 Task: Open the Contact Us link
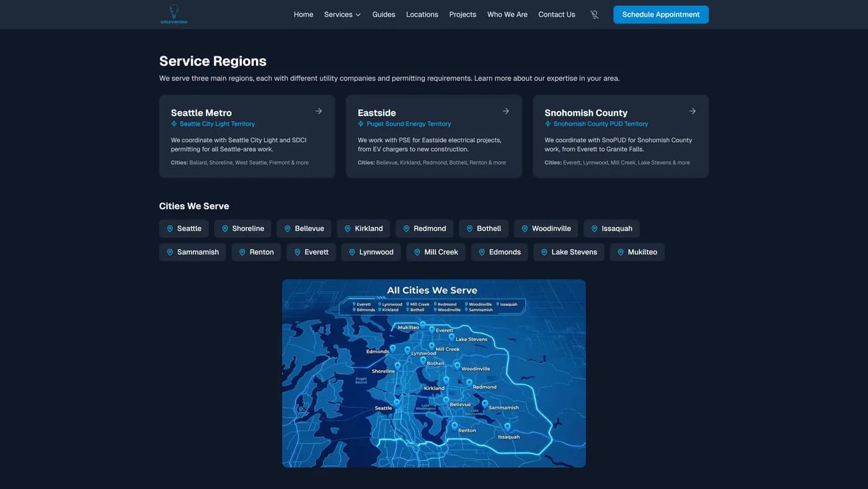click(556, 14)
